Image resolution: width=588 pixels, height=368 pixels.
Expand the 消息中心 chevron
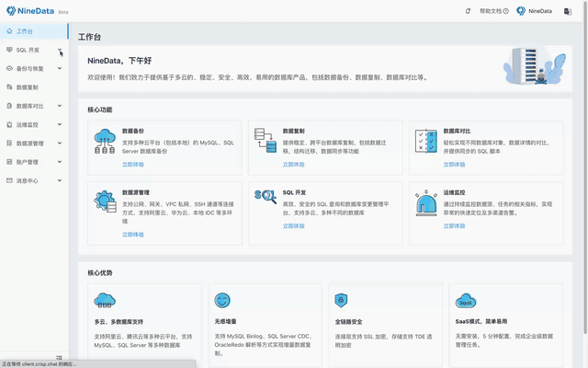(x=60, y=180)
